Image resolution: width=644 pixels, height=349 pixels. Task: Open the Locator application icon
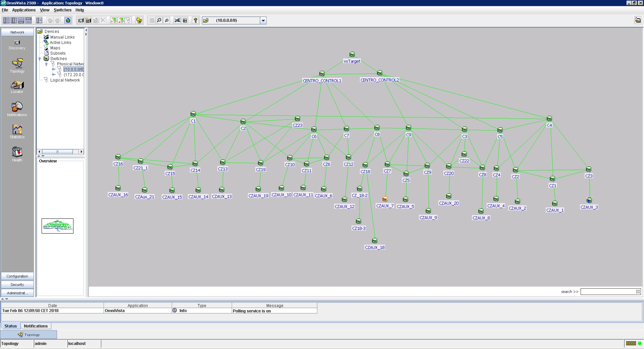[17, 87]
